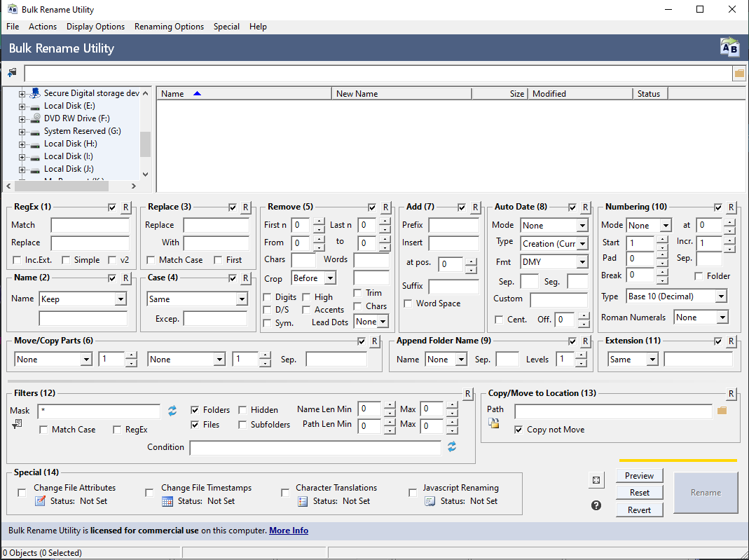This screenshot has height=560, width=749.
Task: Click the refresh icon next to Condition field
Action: point(452,446)
